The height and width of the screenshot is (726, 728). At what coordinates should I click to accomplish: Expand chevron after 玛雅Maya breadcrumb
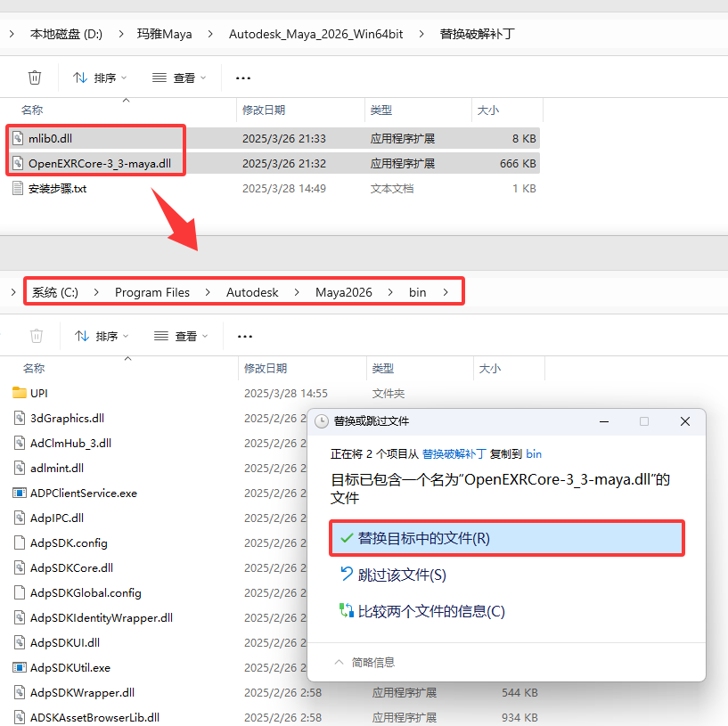210,34
